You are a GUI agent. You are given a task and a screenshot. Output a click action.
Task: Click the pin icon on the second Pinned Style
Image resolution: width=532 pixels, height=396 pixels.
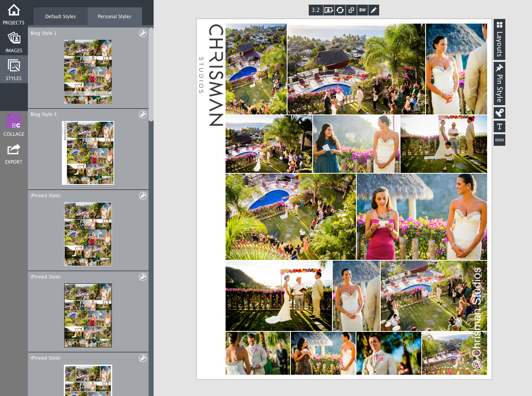click(143, 277)
